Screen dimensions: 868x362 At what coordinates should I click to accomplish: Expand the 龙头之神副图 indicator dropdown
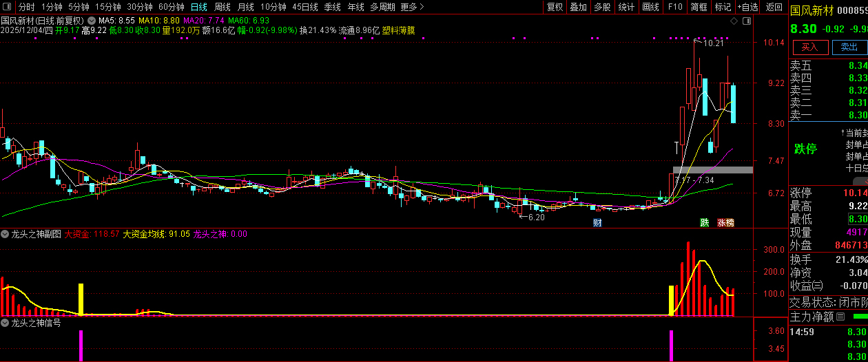[5, 234]
